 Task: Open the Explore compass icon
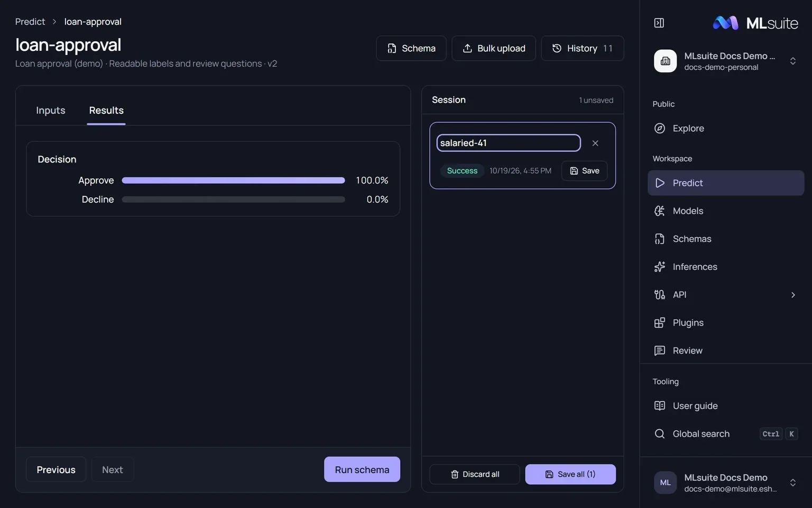tap(659, 128)
